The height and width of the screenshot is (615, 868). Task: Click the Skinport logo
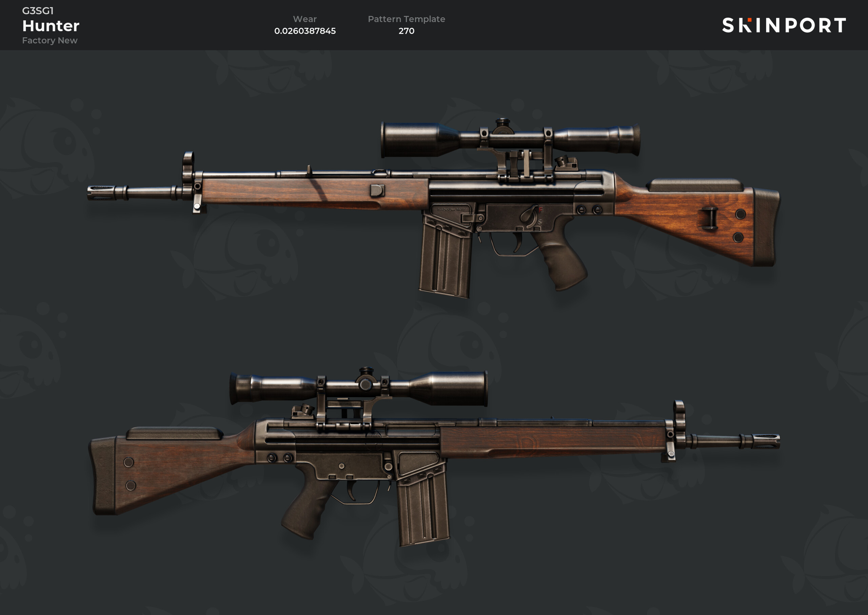tap(784, 25)
